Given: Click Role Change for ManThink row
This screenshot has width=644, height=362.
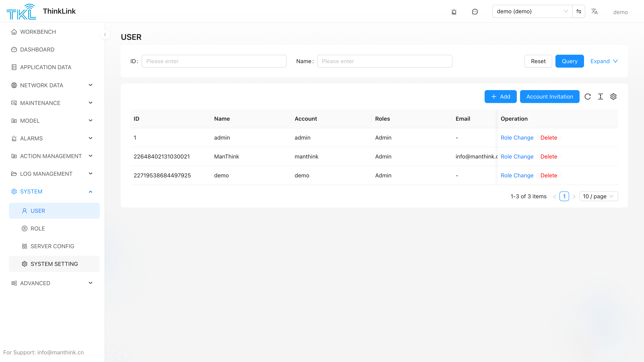Looking at the screenshot, I should coord(517,156).
